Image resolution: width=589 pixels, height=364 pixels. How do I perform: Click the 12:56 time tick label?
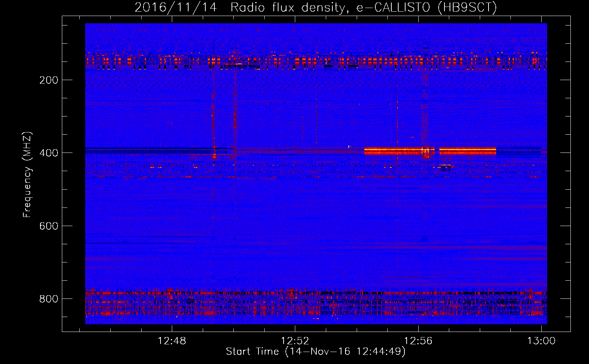(x=418, y=341)
